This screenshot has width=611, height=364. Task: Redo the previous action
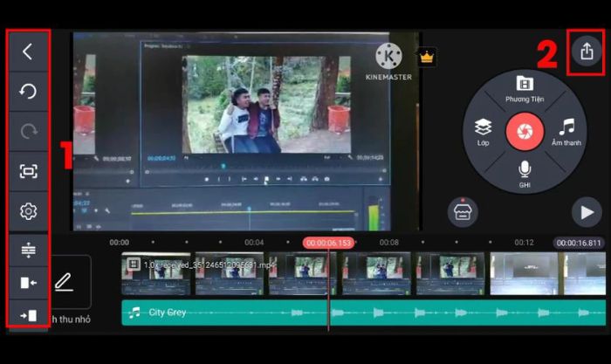pos(28,131)
